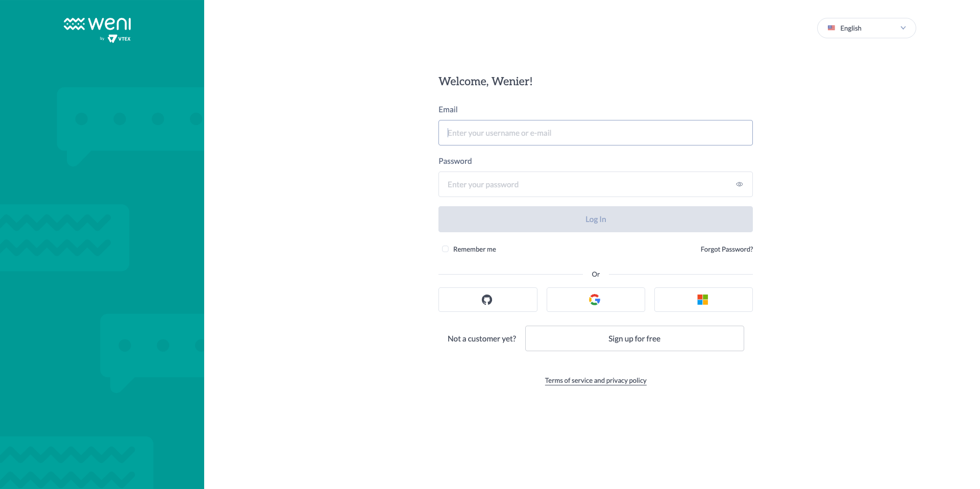Sign in with Microsoft icon button

pyautogui.click(x=703, y=300)
